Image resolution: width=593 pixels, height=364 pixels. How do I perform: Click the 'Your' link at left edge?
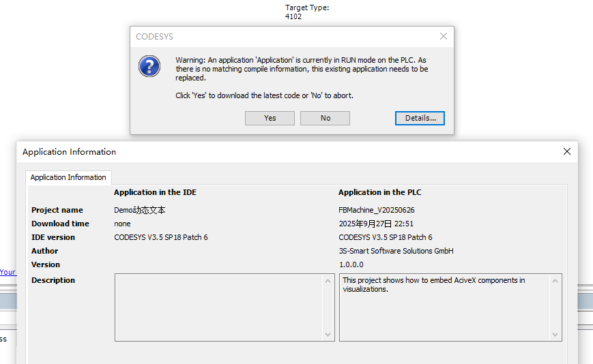(8, 272)
